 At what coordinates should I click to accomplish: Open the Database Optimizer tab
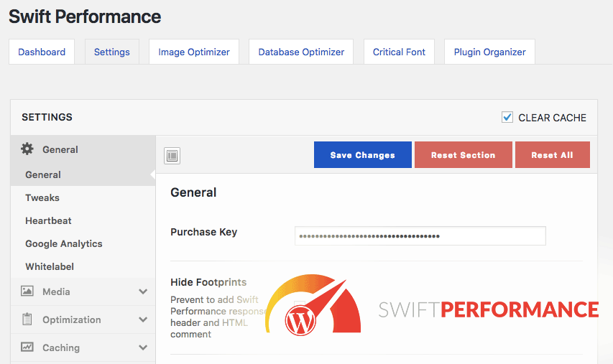pos(301,52)
